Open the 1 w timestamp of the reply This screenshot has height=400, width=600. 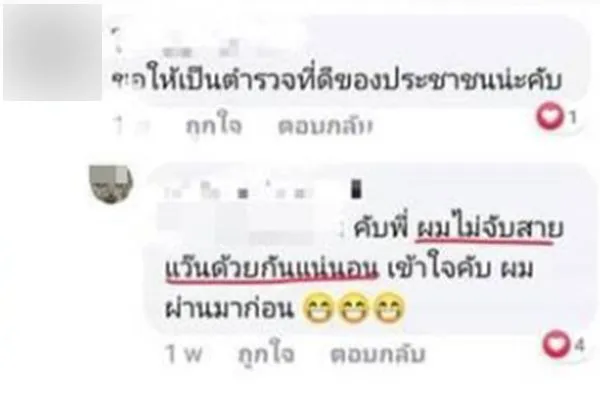pyautogui.click(x=184, y=354)
